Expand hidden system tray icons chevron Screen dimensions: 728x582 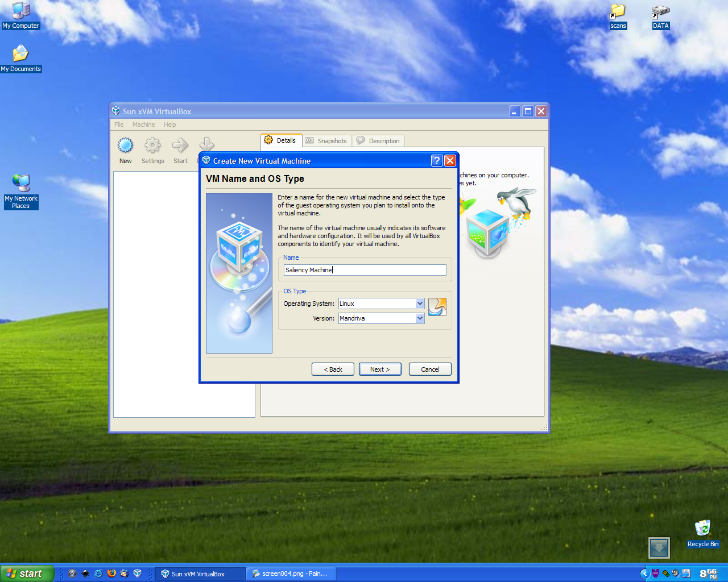pyautogui.click(x=644, y=573)
